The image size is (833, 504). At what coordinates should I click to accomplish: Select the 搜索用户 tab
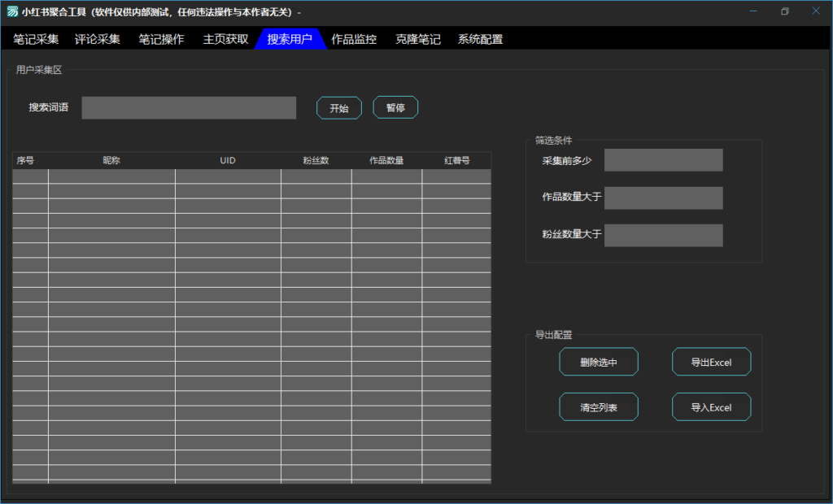(290, 39)
